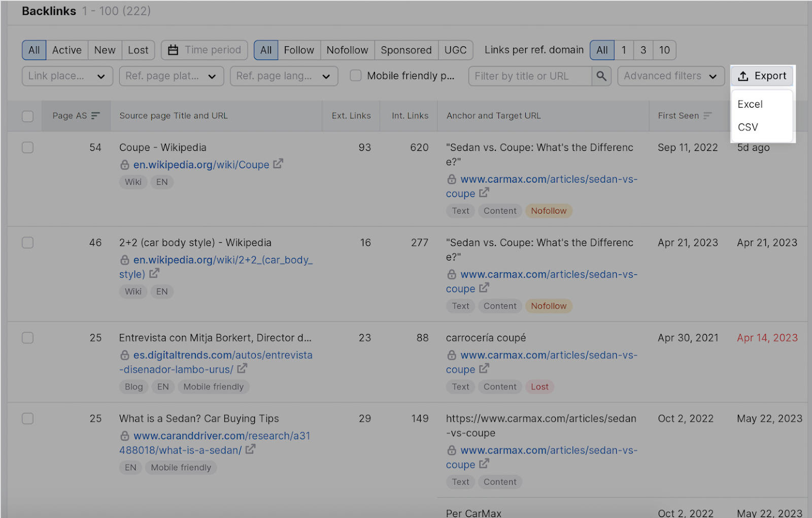
Task: Click Page AS sort icon
Action: tap(95, 116)
